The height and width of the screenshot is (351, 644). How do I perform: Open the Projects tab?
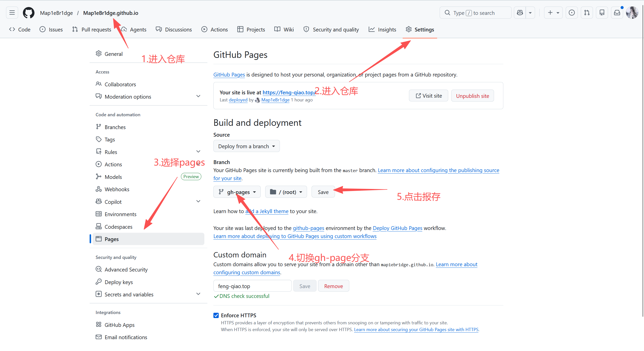click(x=251, y=29)
